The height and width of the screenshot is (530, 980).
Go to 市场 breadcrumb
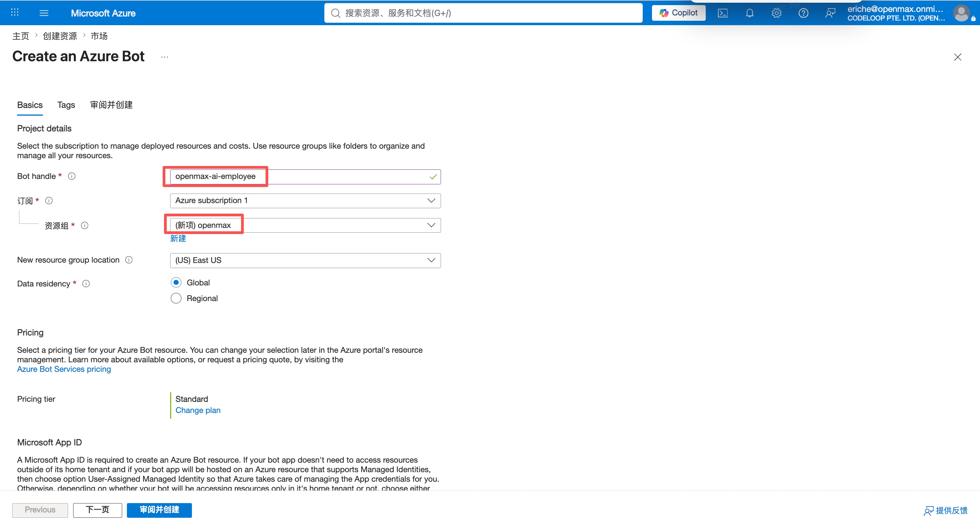[x=99, y=36]
